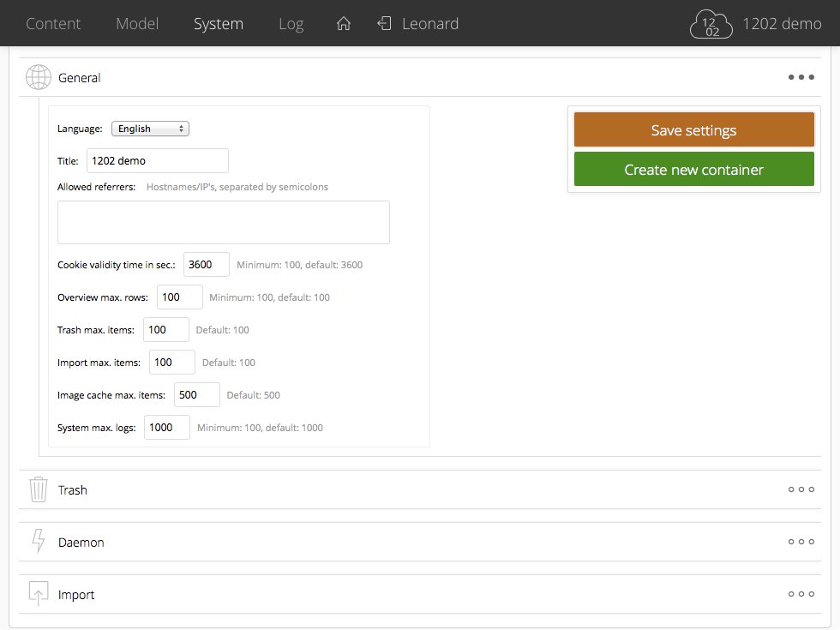Go to the Log tab
Viewport: 840px width, 630px height.
point(291,24)
